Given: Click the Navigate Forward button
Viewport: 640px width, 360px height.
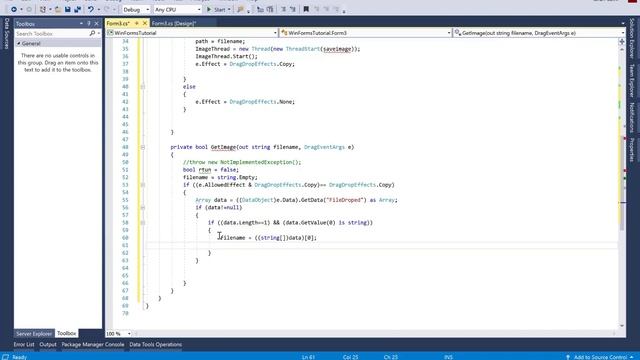Looking at the screenshot, I should pos(29,9).
